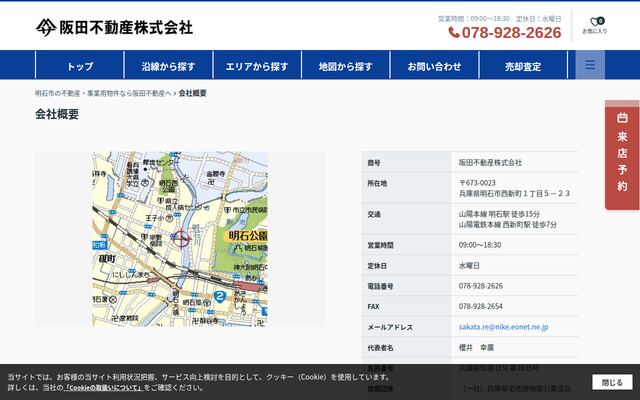Select the header text 営業時間：09:00〜18:30
This screenshot has width=640, height=400.
tap(474, 19)
